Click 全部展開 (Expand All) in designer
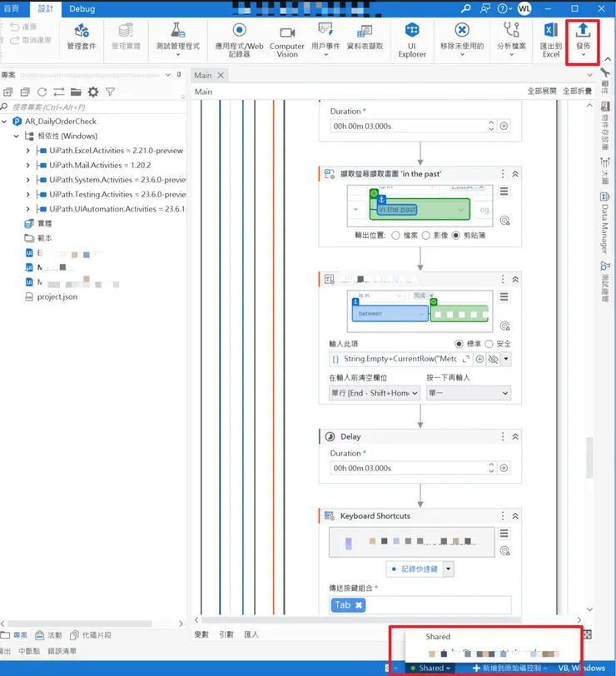Viewport: 616px width, 676px height. click(542, 91)
